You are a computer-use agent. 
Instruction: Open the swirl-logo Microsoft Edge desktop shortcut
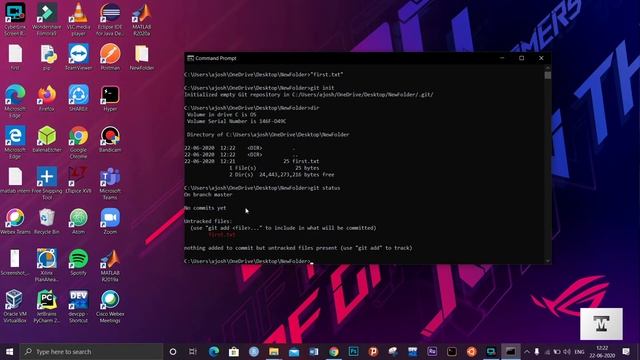[x=15, y=100]
